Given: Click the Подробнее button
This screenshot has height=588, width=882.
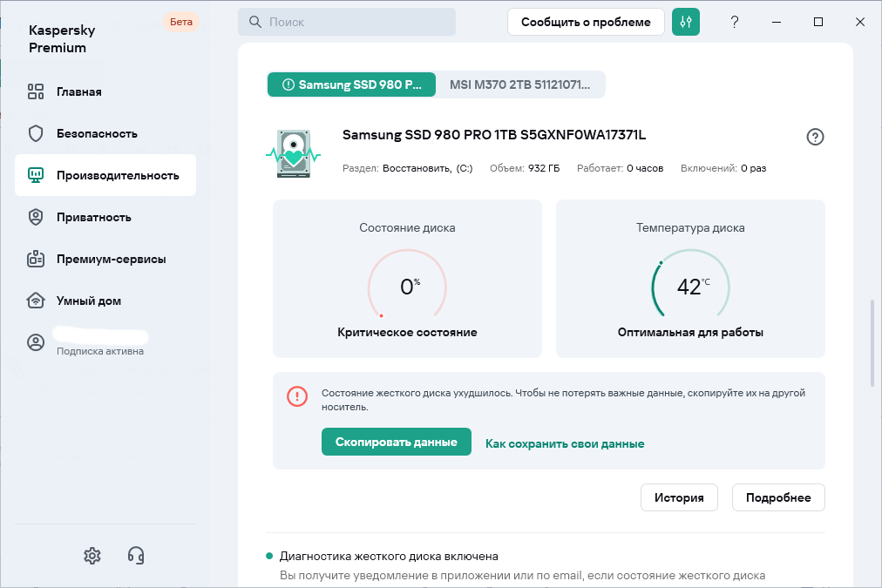Looking at the screenshot, I should coord(778,498).
